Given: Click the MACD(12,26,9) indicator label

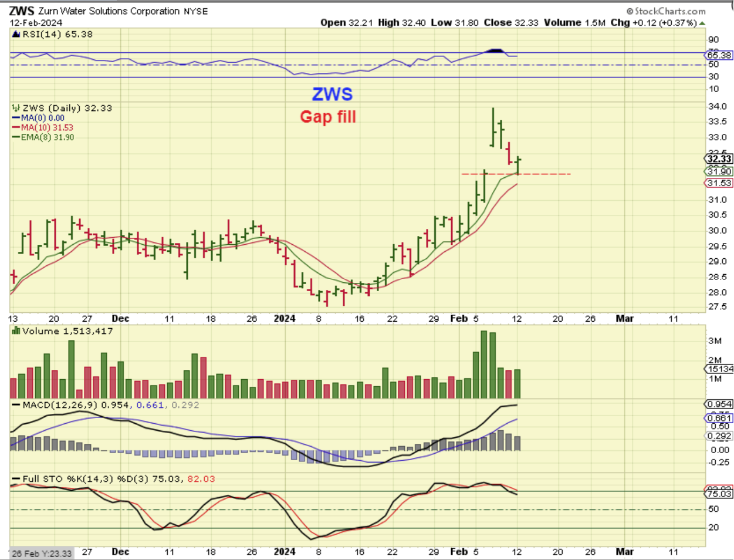Looking at the screenshot, I should (x=56, y=405).
